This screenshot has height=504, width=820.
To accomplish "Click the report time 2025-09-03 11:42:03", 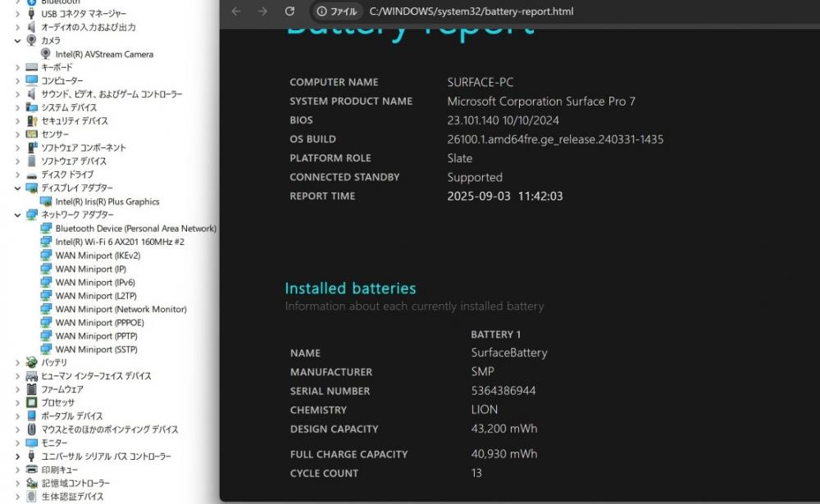I will 505,196.
